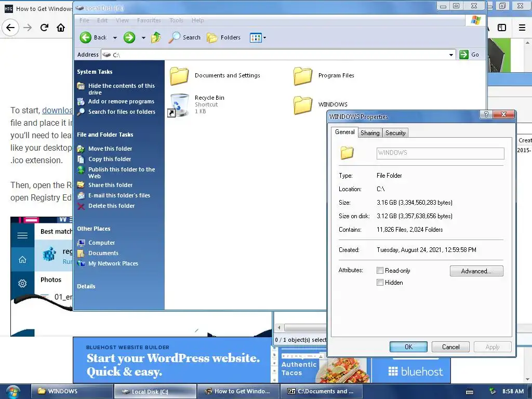The image size is (532, 399).
Task: Open the Help menu
Action: pyautogui.click(x=197, y=20)
